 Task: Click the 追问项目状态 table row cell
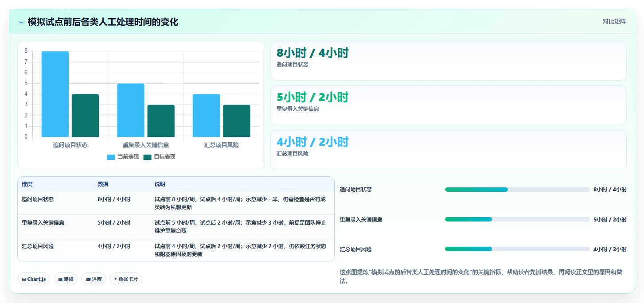point(38,199)
